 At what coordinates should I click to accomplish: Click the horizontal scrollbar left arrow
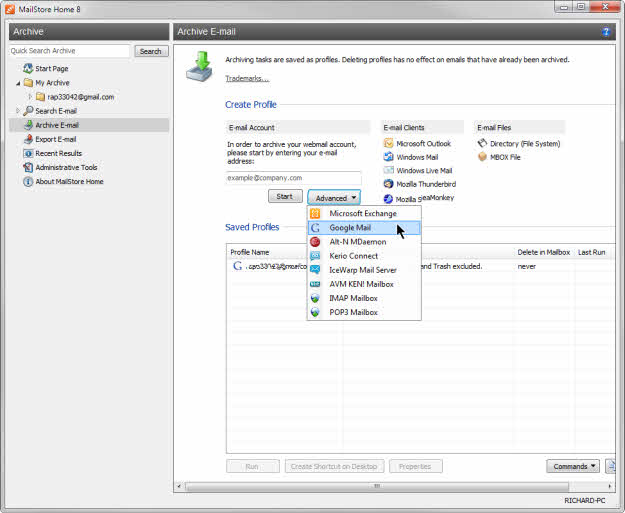[179, 486]
